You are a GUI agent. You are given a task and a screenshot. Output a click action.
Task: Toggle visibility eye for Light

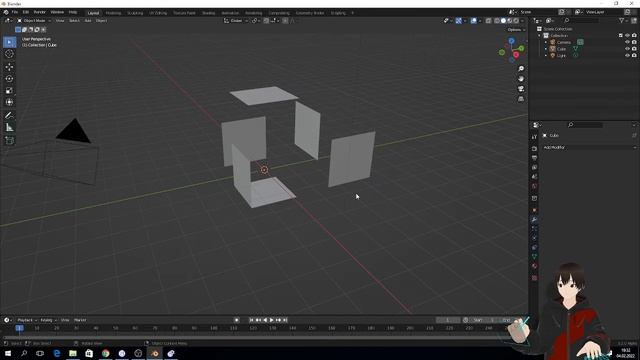(x=627, y=55)
